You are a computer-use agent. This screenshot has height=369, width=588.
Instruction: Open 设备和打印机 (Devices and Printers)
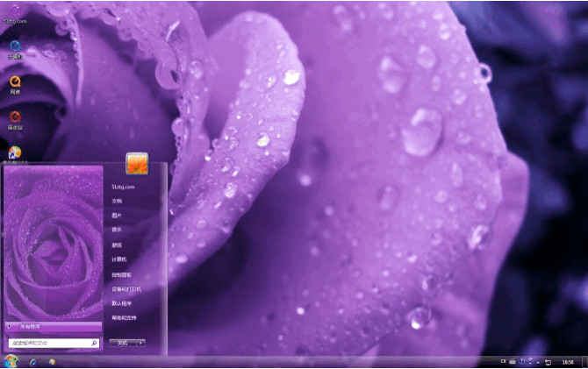[x=126, y=289]
